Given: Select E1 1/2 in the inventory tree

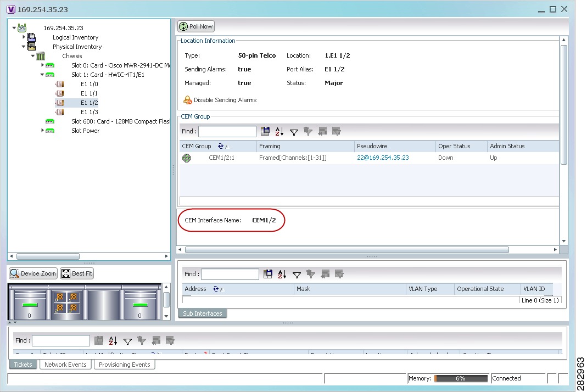Looking at the screenshot, I should [x=89, y=103].
